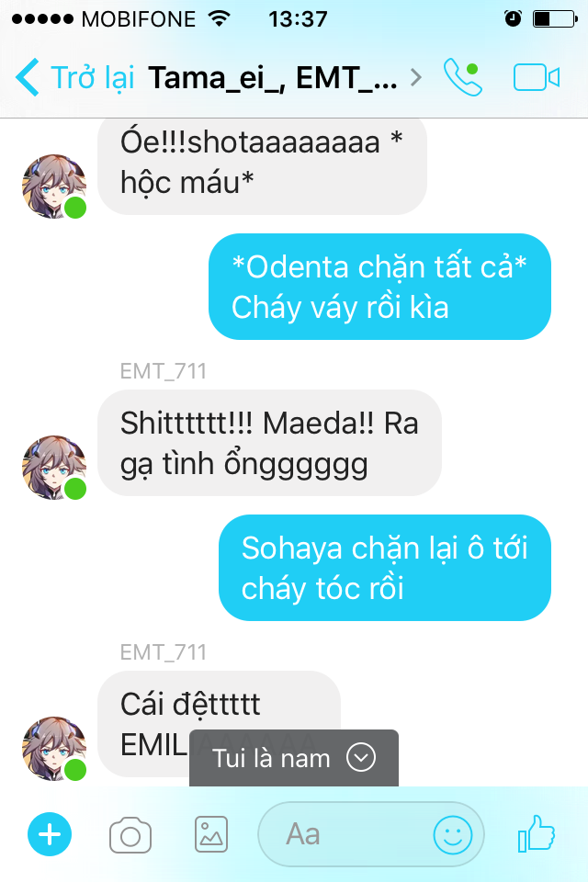Image resolution: width=588 pixels, height=882 pixels.
Task: Tap the back chevron arrow
Action: [27, 77]
